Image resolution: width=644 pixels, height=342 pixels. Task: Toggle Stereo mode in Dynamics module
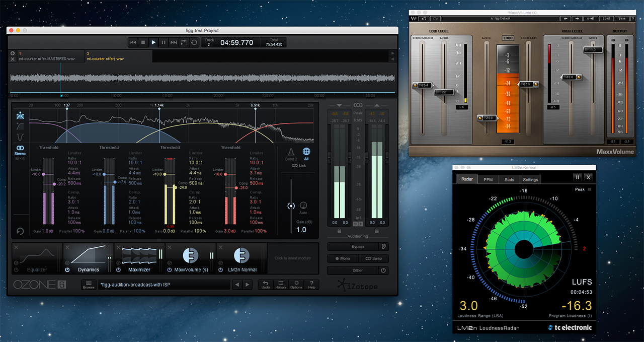tap(20, 150)
